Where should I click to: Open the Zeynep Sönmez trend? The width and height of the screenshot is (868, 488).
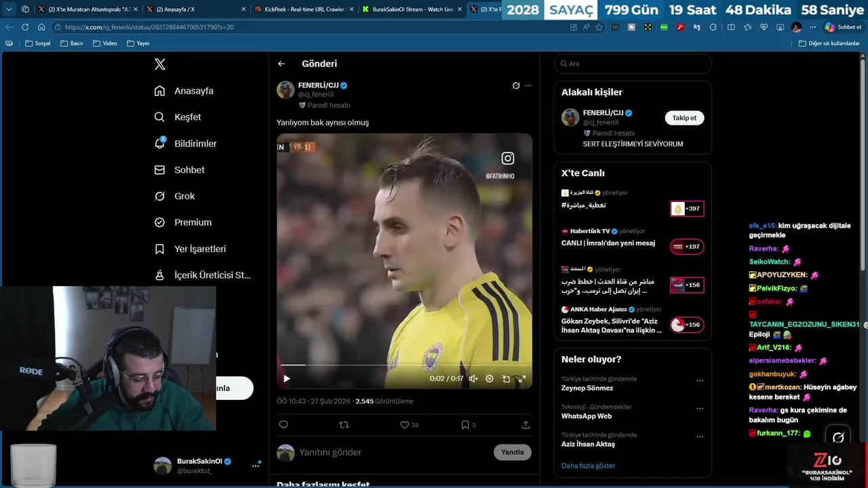click(x=587, y=388)
